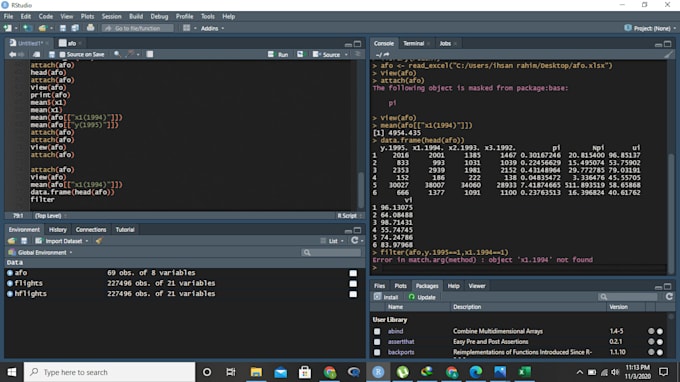Click the Go to file/function field

click(138, 28)
